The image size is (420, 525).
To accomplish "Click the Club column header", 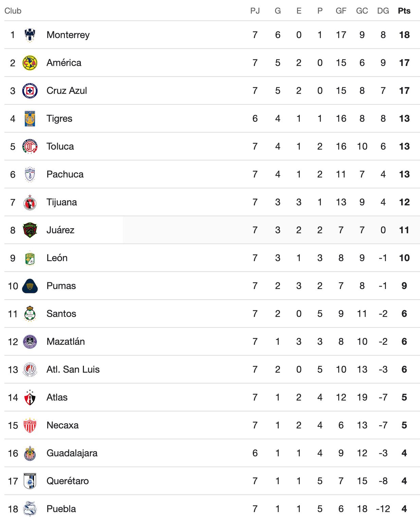I will (13, 11).
